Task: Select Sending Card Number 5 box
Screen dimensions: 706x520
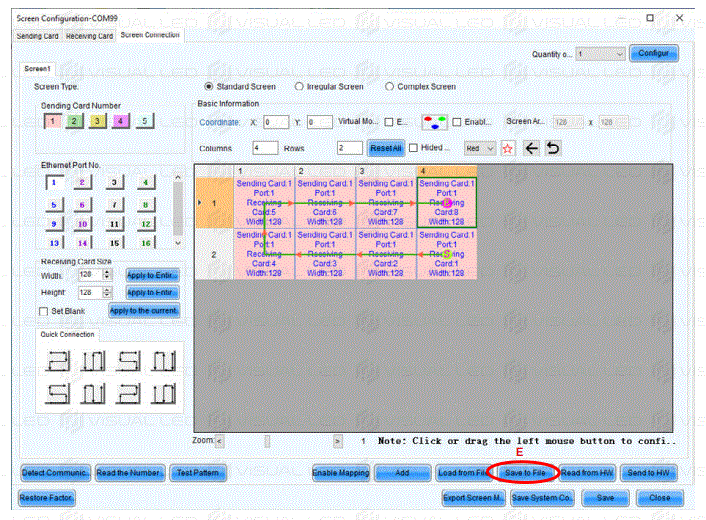Action: [x=145, y=121]
